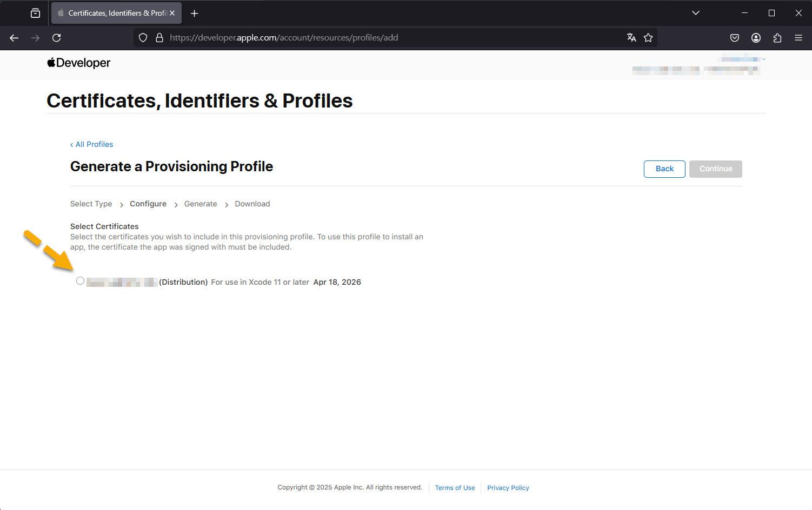Click the URL address bar

[395, 38]
